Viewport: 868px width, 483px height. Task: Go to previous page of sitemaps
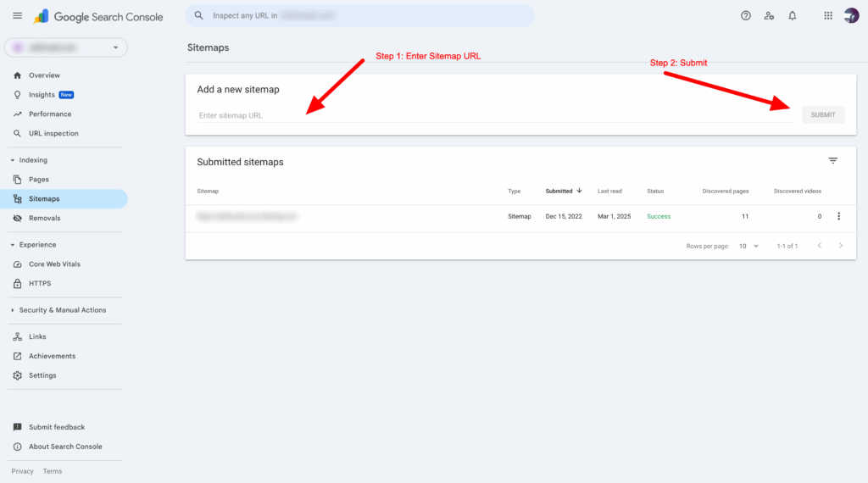coord(820,246)
